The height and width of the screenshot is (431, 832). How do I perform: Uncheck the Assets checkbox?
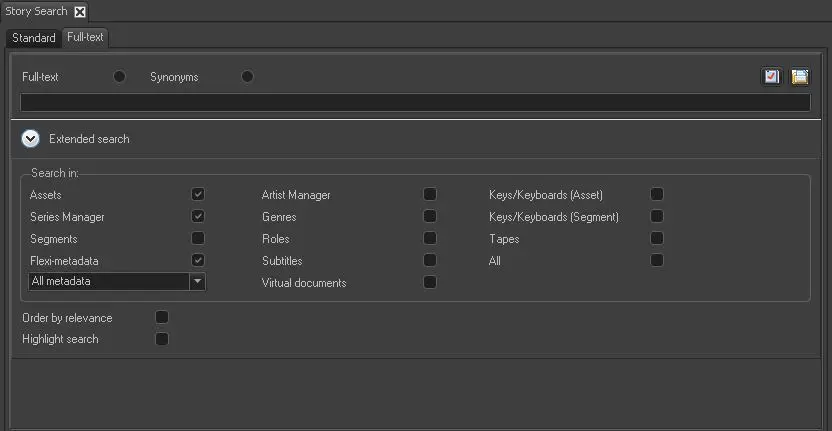[198, 194]
